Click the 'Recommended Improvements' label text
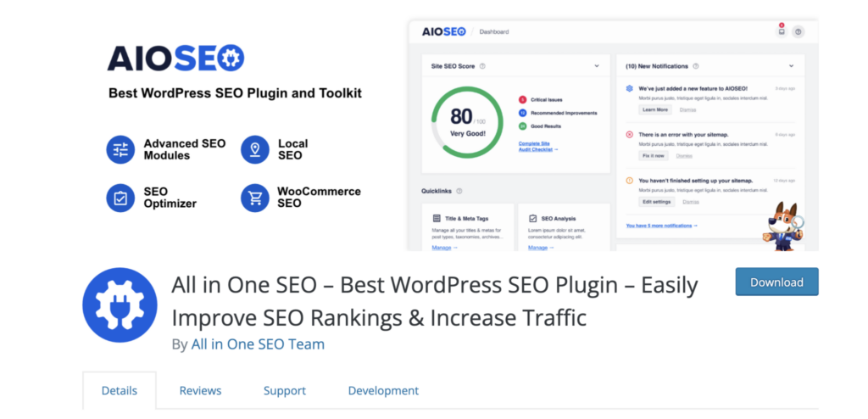Viewport: 868px width, 419px height. (x=564, y=113)
